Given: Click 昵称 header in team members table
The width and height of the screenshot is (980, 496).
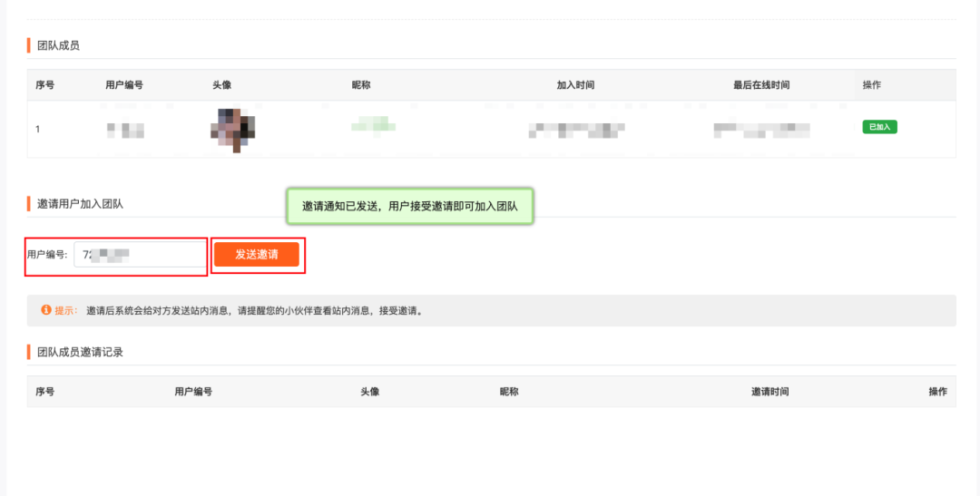Looking at the screenshot, I should 361,85.
